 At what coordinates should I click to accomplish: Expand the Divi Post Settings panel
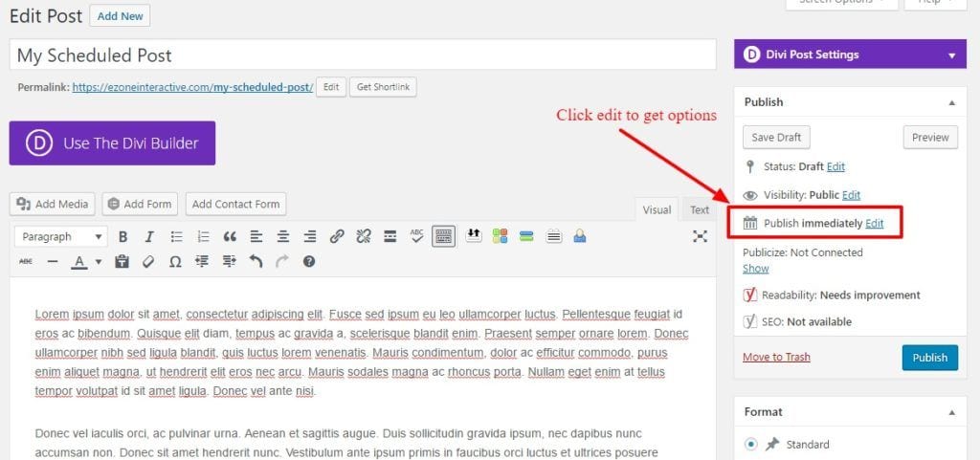(952, 55)
